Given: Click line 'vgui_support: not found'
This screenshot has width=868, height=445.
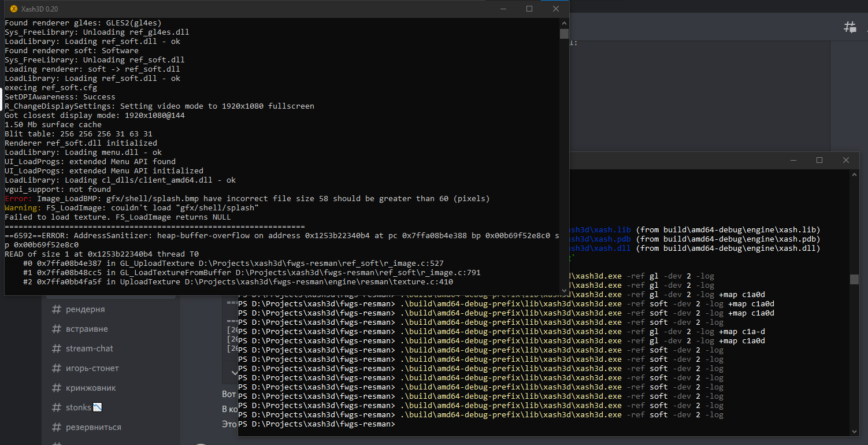Looking at the screenshot, I should pyautogui.click(x=57, y=189).
